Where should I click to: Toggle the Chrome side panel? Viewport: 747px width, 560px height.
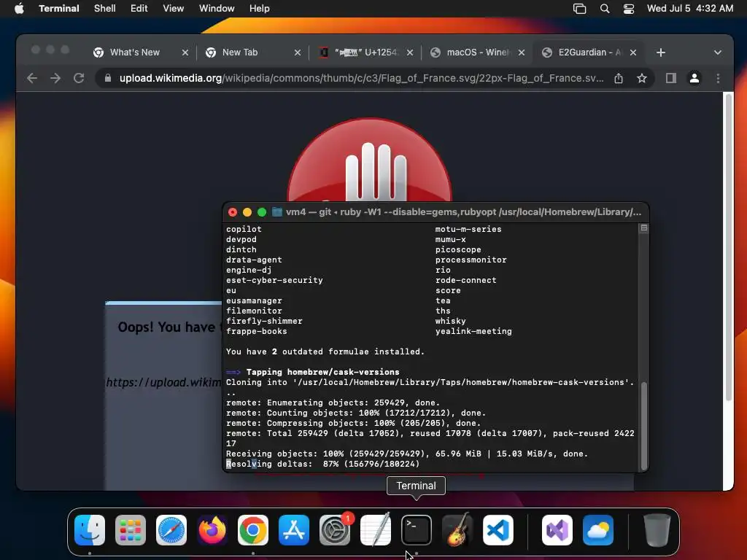click(x=671, y=78)
